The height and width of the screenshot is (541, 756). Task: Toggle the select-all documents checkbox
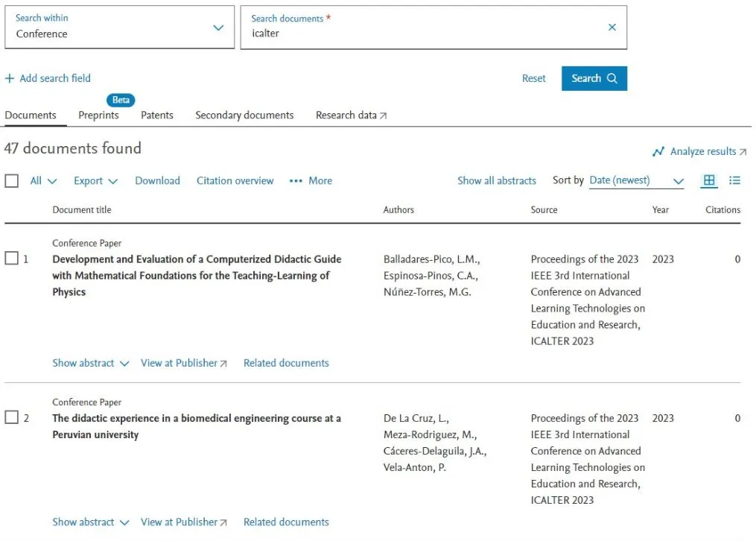[x=12, y=181]
